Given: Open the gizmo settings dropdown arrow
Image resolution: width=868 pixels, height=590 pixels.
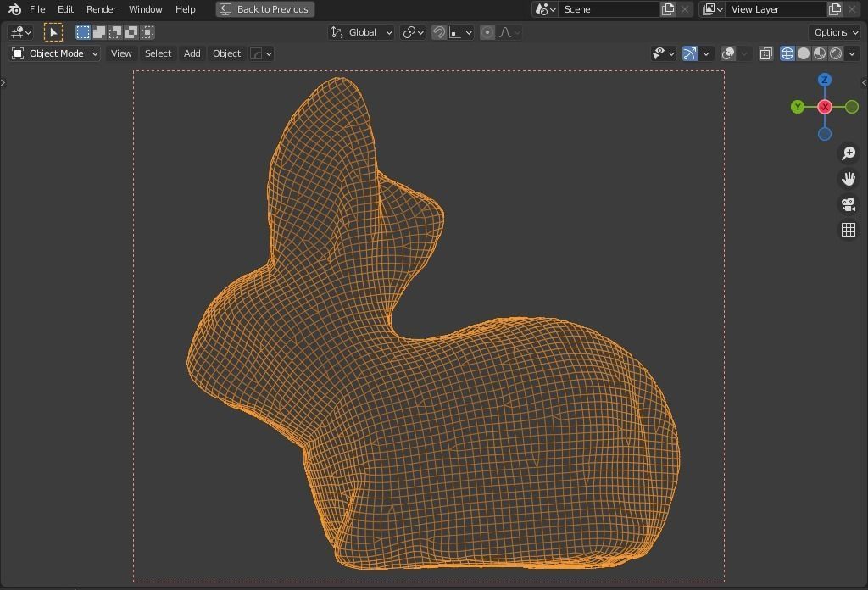Looking at the screenshot, I should [x=706, y=53].
